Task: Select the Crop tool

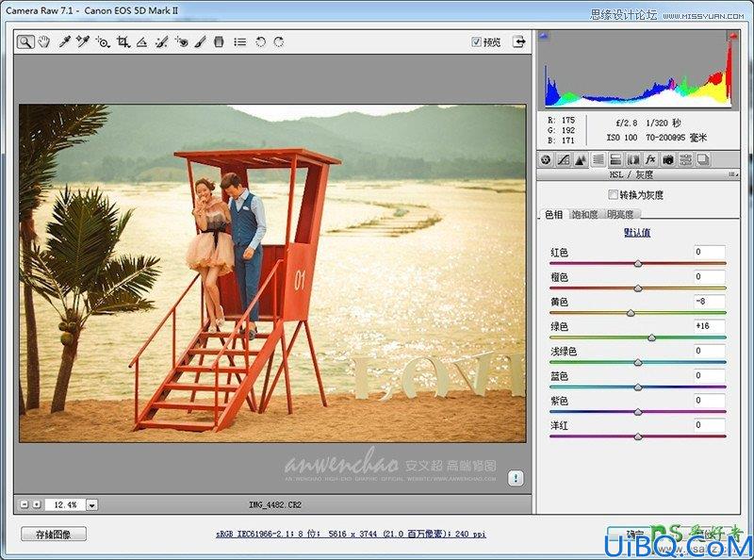Action: pos(123,42)
